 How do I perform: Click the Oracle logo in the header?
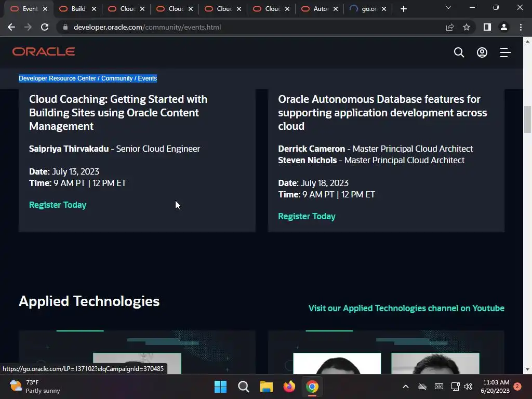click(x=44, y=51)
